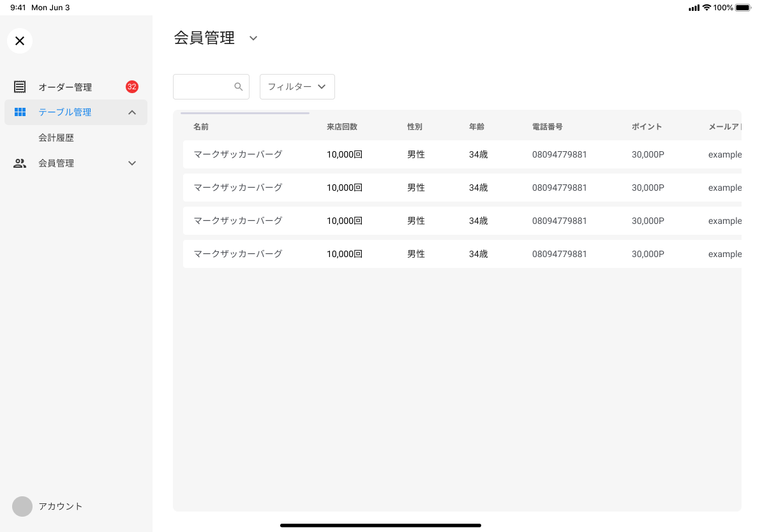Expand the 会員管理 sidebar chevron
762x532 pixels.
132,163
